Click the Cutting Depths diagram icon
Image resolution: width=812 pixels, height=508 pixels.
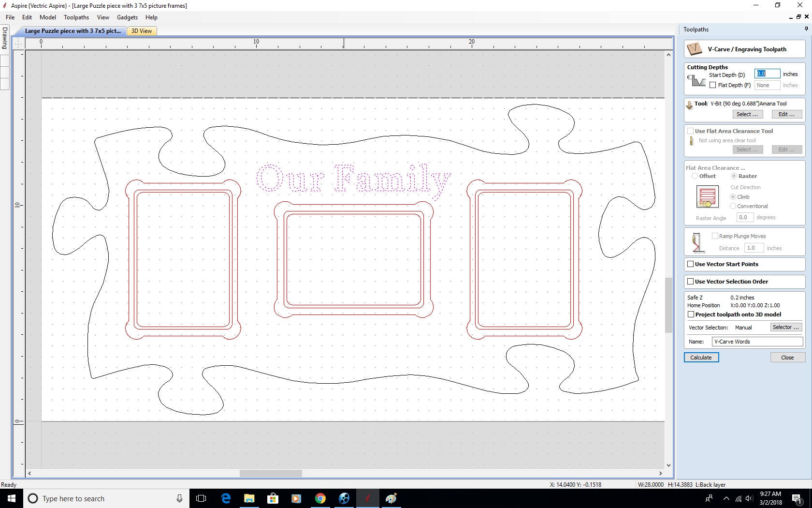click(696, 80)
